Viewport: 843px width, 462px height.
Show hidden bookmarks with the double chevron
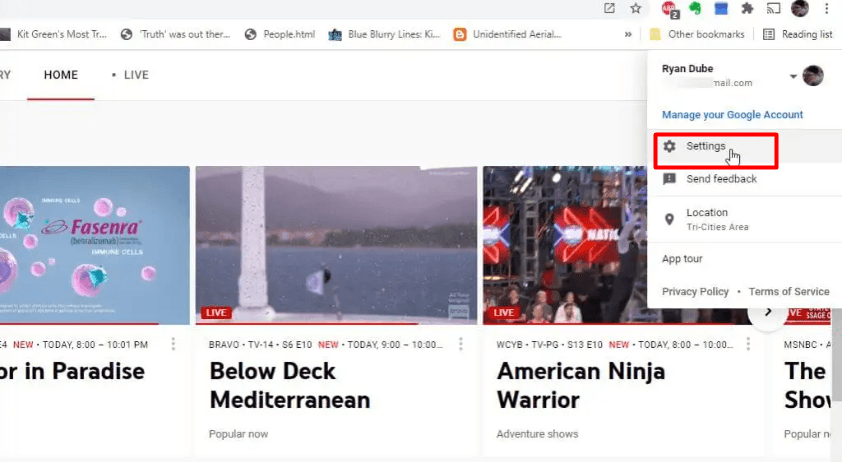[628, 34]
